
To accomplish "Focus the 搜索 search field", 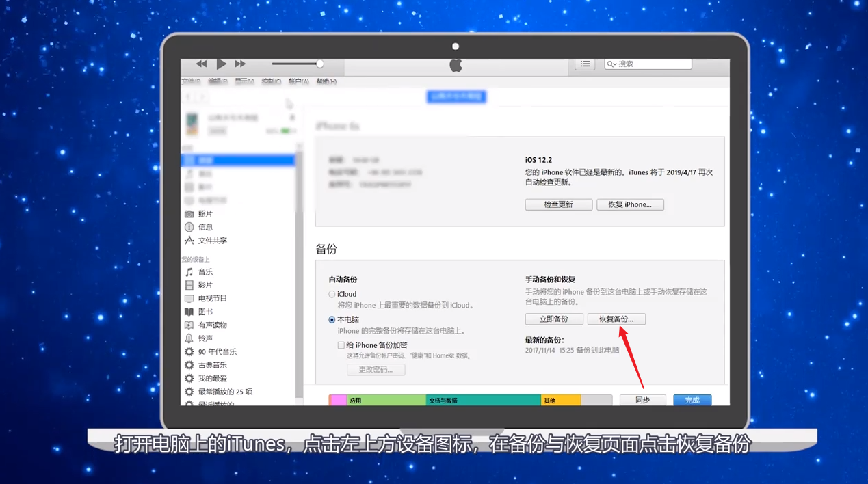I will click(648, 64).
